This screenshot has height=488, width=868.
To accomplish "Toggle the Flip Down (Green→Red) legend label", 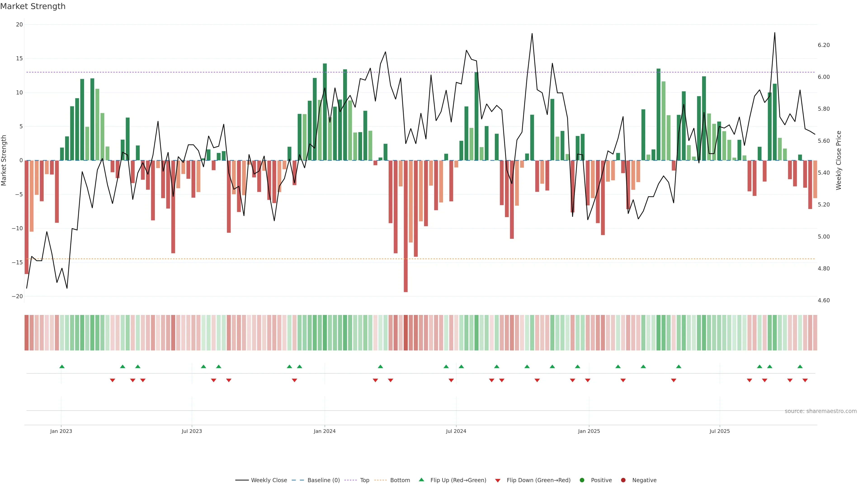I will 538,480.
